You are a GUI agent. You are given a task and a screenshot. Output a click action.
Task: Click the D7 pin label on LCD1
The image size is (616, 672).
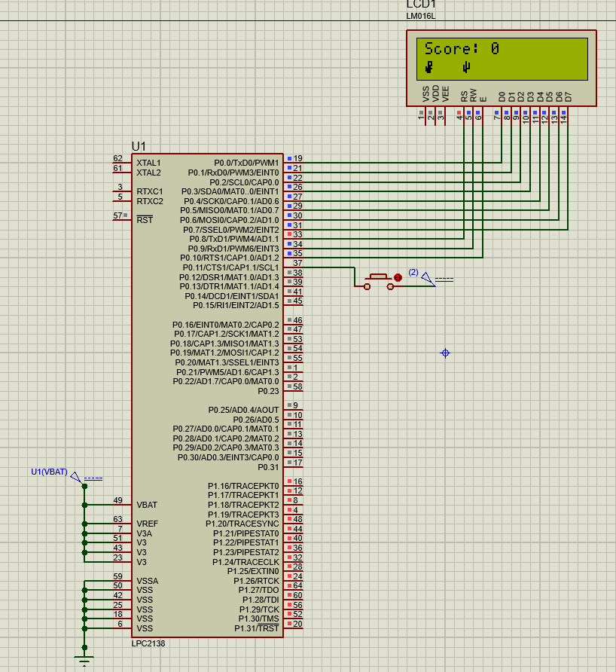pos(568,97)
